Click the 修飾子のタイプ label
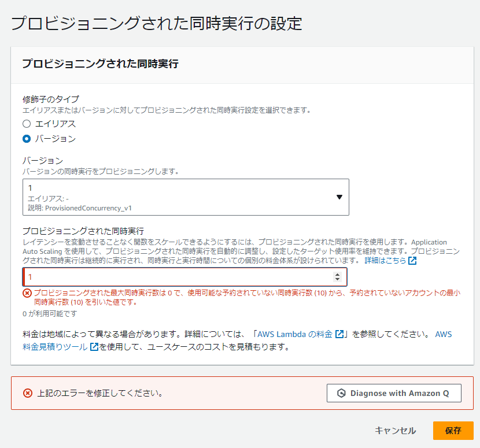The width and height of the screenshot is (480, 448). tap(50, 99)
